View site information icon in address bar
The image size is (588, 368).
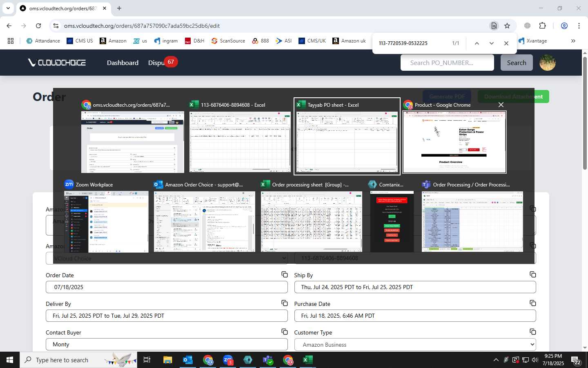56,26
